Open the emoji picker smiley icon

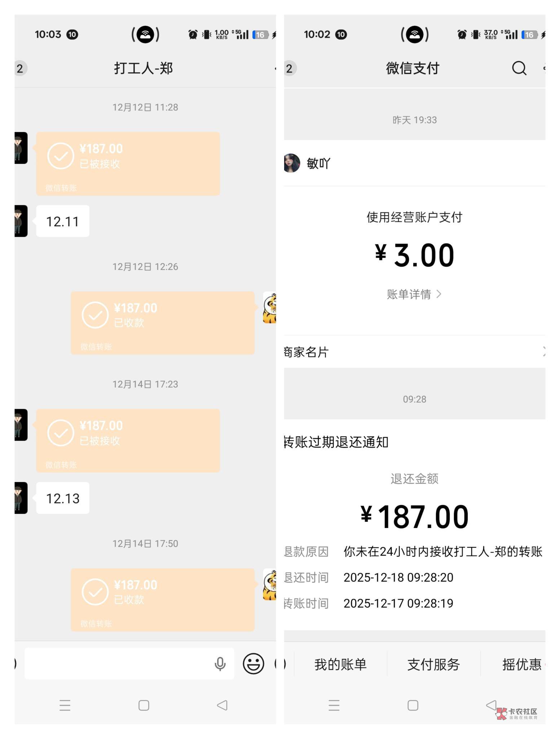(253, 663)
